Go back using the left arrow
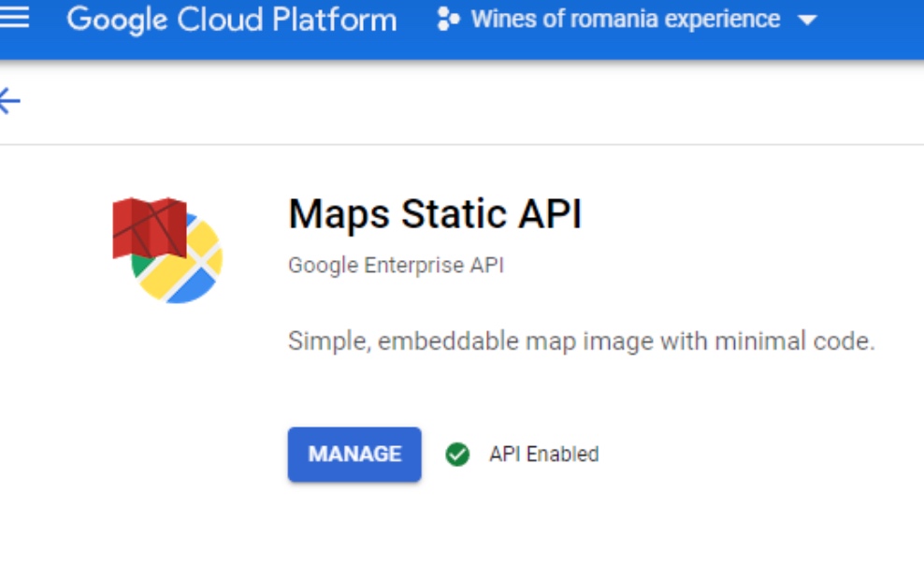The height and width of the screenshot is (580, 924). 9,101
